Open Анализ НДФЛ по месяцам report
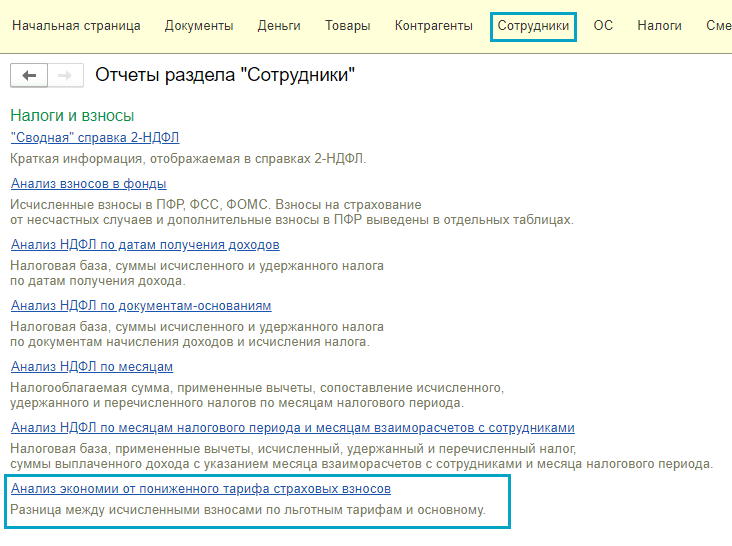The image size is (732, 546). pos(92,367)
